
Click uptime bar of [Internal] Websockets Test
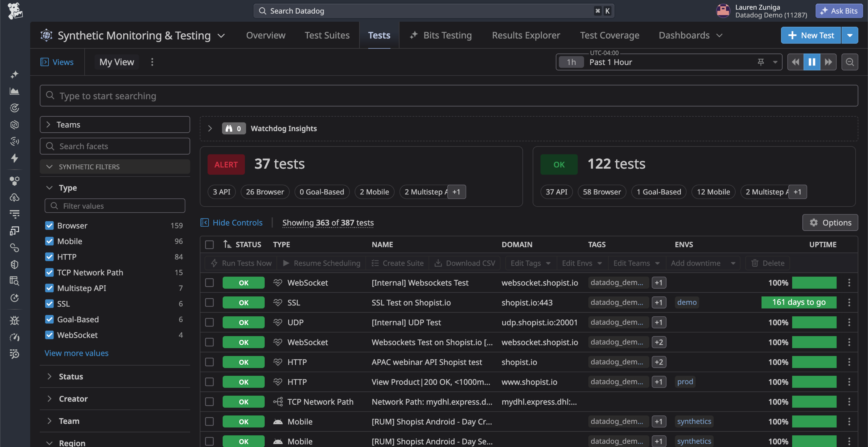[x=814, y=283]
